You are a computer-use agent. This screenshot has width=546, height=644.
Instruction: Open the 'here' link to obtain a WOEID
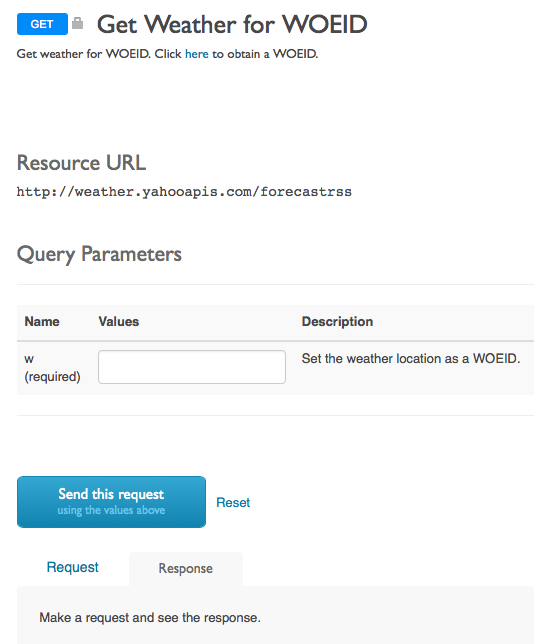click(196, 54)
